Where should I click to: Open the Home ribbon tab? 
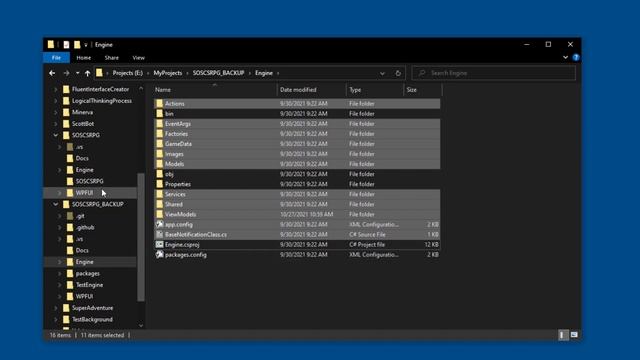pos(84,58)
